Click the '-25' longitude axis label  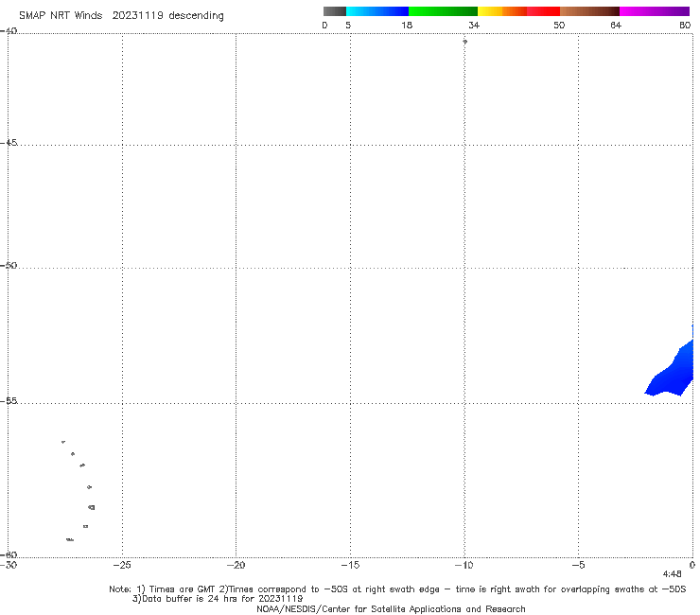click(122, 565)
